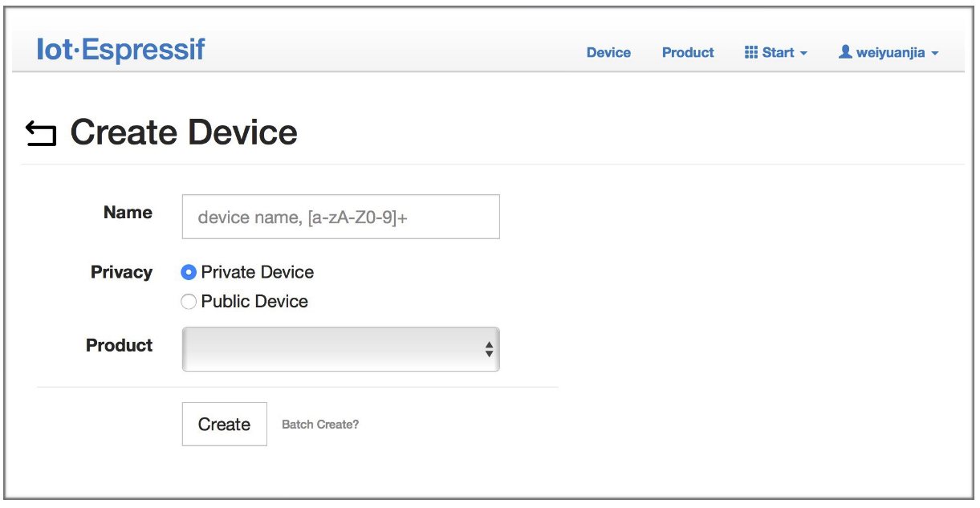
Task: Click the grid icon next to Start
Action: coord(751,52)
